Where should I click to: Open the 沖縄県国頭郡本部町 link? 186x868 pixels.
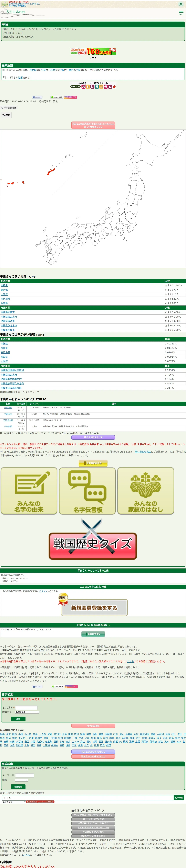(x=11, y=388)
